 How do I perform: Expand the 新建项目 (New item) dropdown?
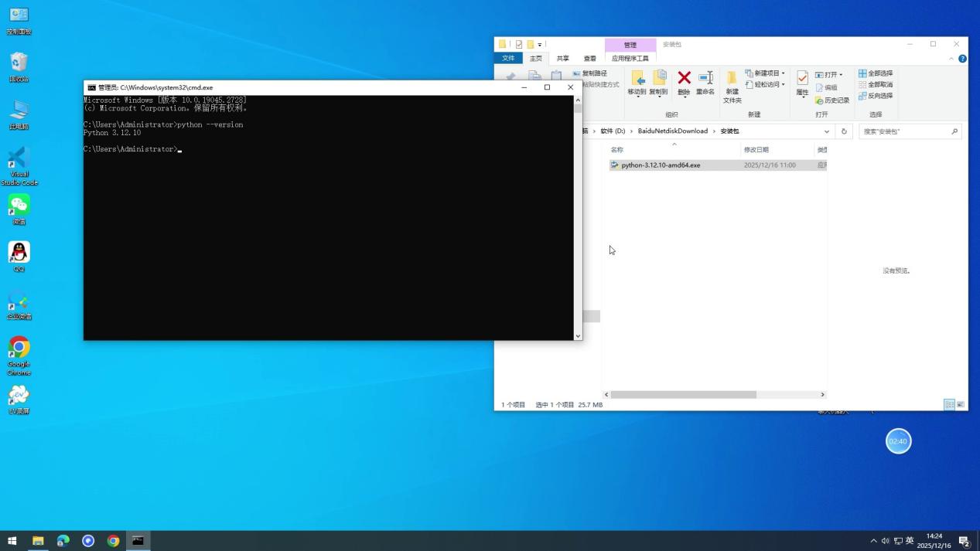783,73
